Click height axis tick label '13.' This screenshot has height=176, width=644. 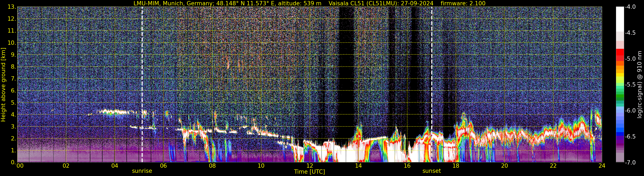[12, 7]
